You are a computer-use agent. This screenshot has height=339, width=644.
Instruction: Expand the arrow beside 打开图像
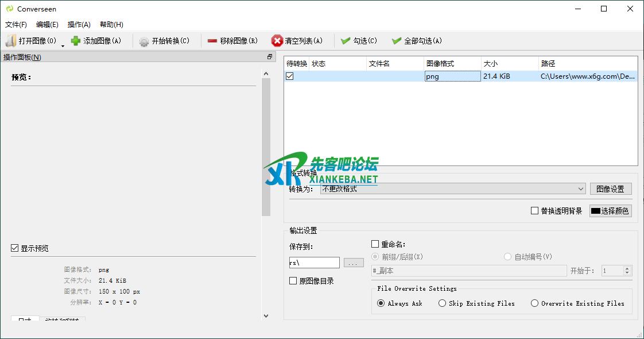(63, 45)
